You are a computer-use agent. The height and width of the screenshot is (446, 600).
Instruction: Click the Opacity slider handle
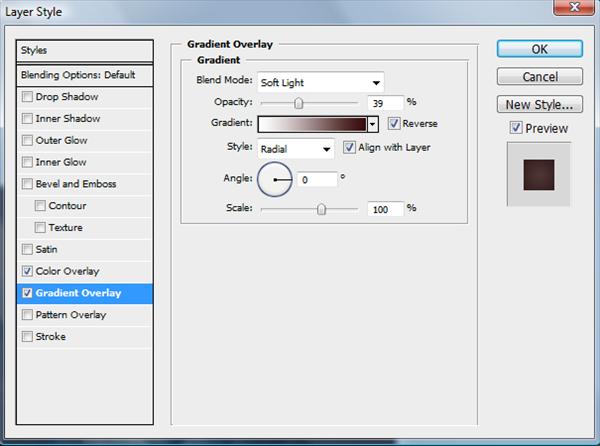[298, 103]
